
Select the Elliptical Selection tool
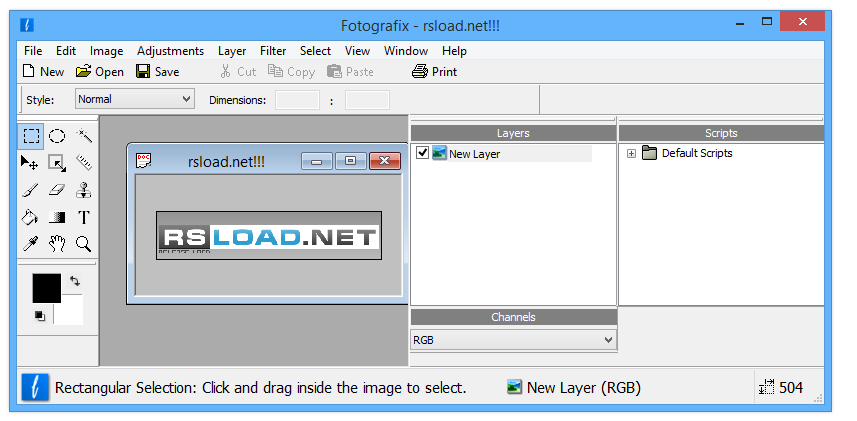[x=58, y=136]
